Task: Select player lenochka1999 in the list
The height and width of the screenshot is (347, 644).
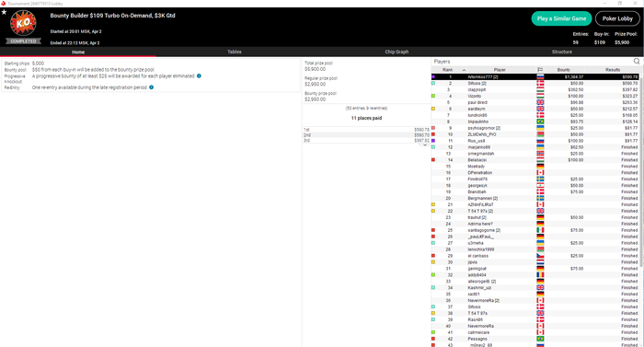Action: coord(481,249)
